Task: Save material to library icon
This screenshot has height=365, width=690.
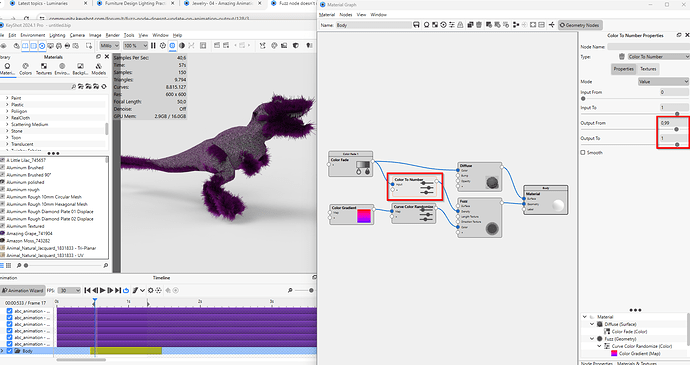Action: 416,25
